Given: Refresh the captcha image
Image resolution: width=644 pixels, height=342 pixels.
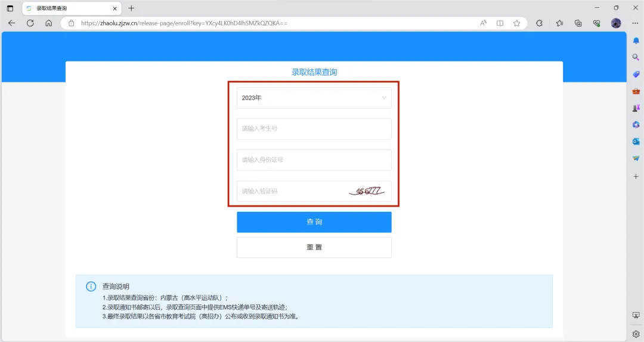Looking at the screenshot, I should click(367, 191).
